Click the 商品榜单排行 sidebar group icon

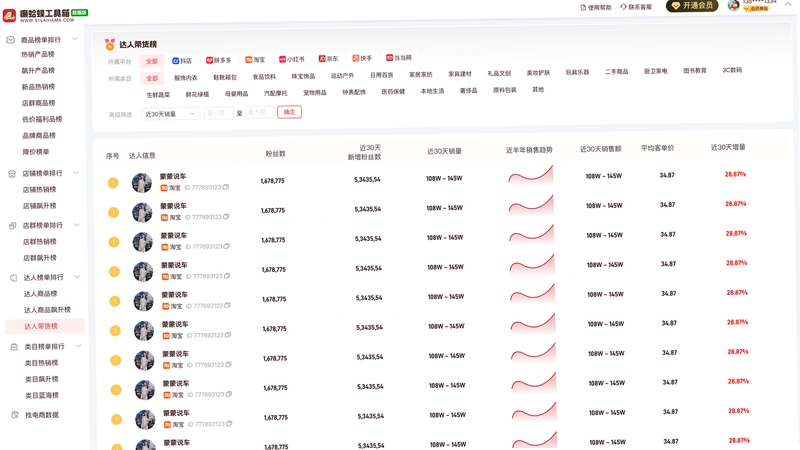pos(10,40)
